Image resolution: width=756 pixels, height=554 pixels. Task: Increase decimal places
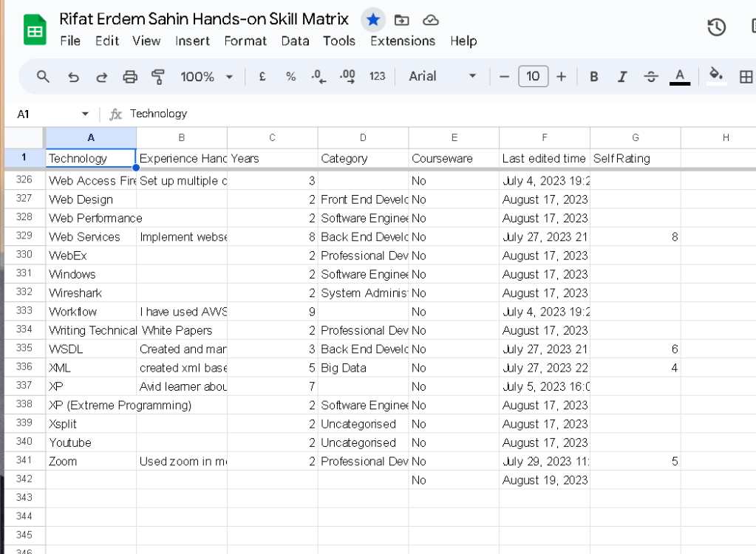pyautogui.click(x=347, y=76)
